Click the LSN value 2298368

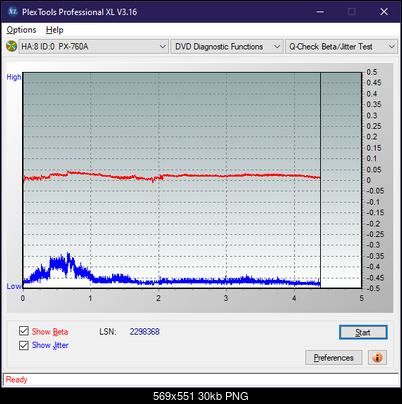145,332
